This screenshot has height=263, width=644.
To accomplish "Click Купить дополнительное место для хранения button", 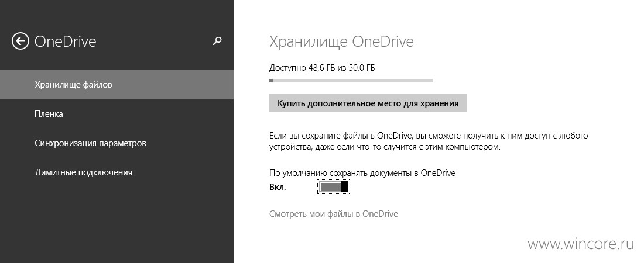I will tap(368, 103).
